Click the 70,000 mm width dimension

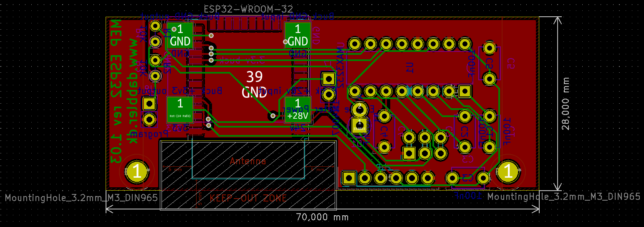click(x=322, y=217)
